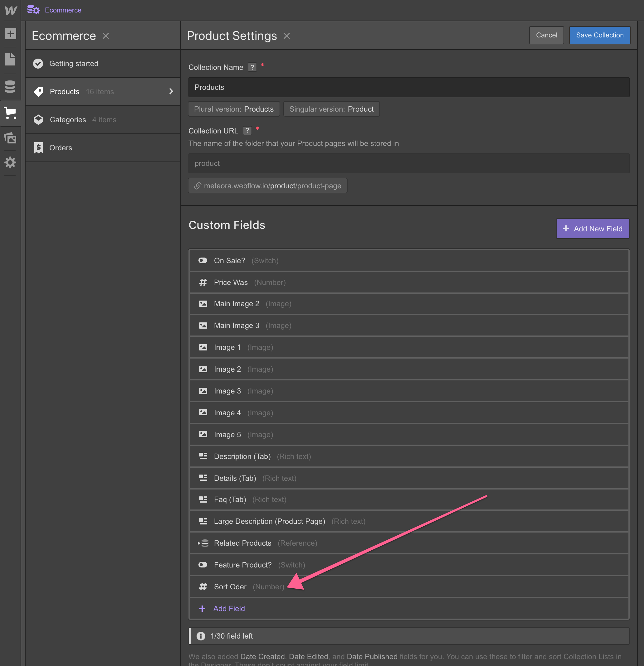Expand the Related Products reference field
This screenshot has height=666, width=644.
[x=199, y=543]
